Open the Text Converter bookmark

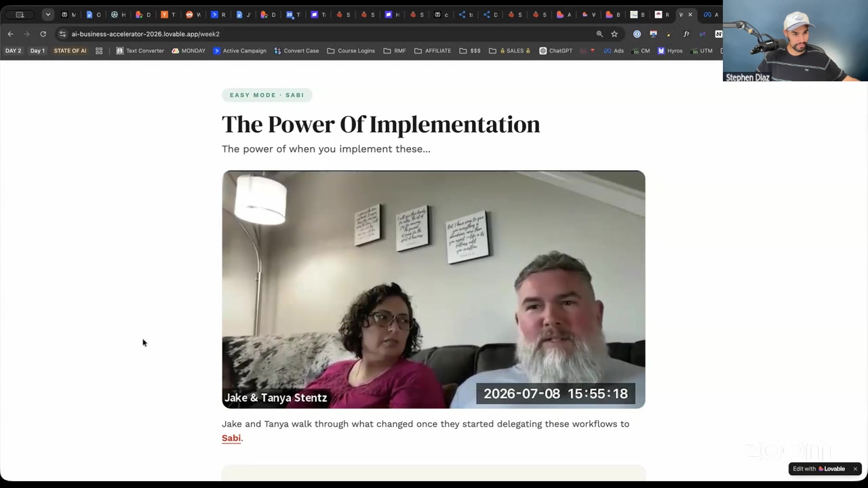point(140,51)
